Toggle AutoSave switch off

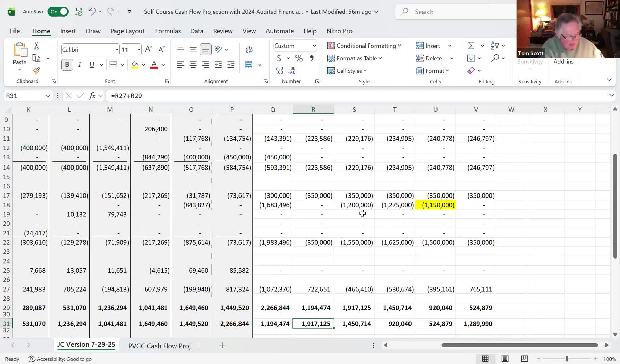[x=58, y=12]
